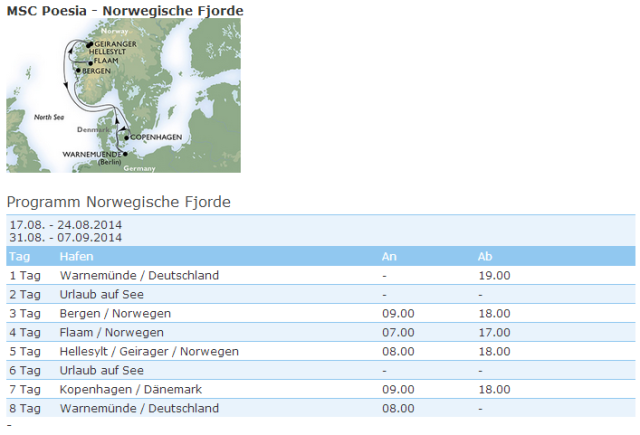Click the 'Flaam / Norwegen' port cell
The height and width of the screenshot is (435, 640).
click(111, 332)
